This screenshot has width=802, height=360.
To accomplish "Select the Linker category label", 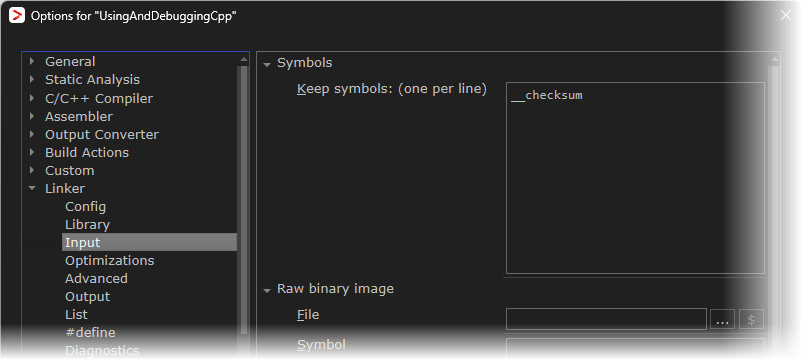I will (65, 188).
